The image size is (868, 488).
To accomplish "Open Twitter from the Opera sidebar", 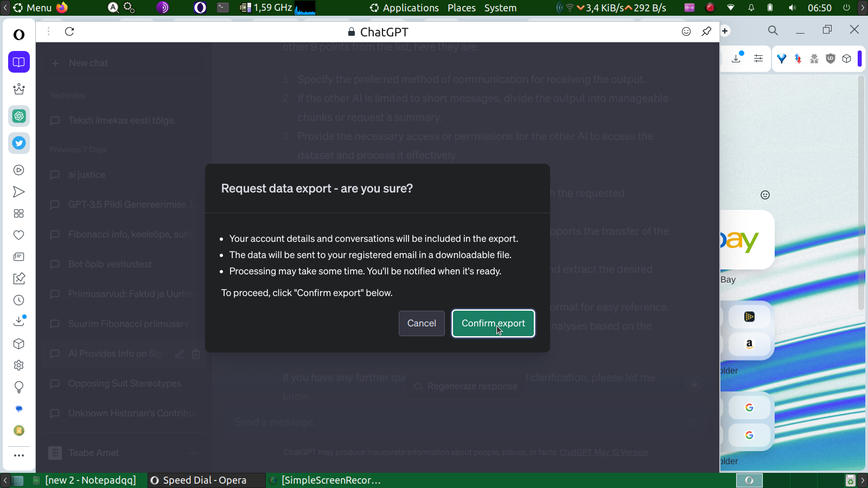I will point(19,143).
